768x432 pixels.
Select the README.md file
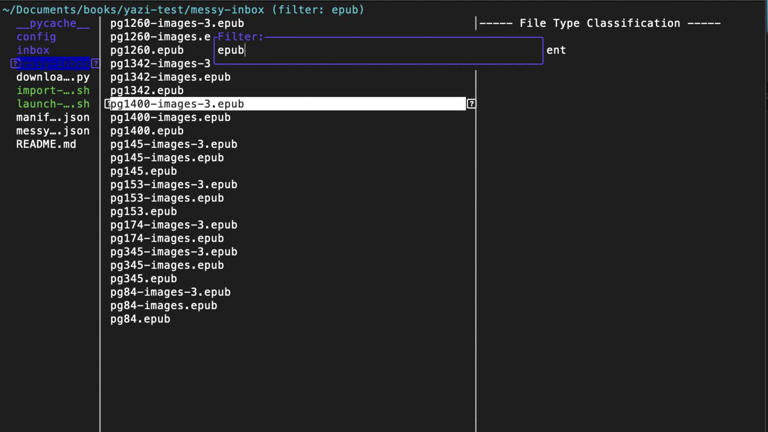point(46,144)
